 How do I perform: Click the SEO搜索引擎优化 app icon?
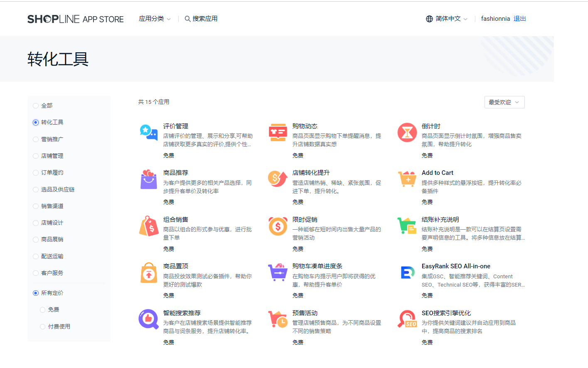pos(407,319)
